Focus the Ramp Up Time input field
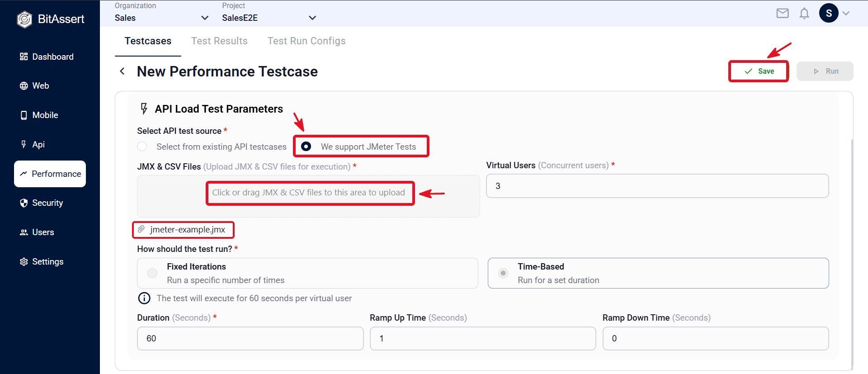The image size is (868, 374). pyautogui.click(x=483, y=338)
